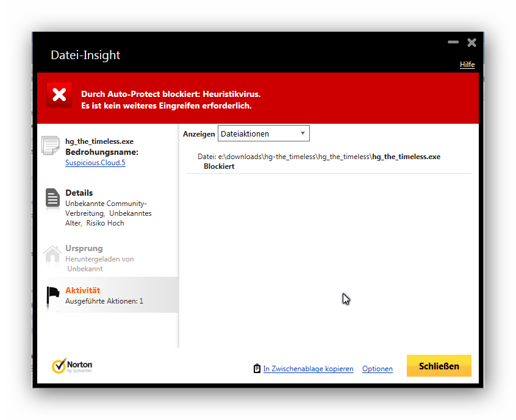This screenshot has width=516, height=420.
Task: Minimize the Datei-Insight window
Action: coord(453,42)
